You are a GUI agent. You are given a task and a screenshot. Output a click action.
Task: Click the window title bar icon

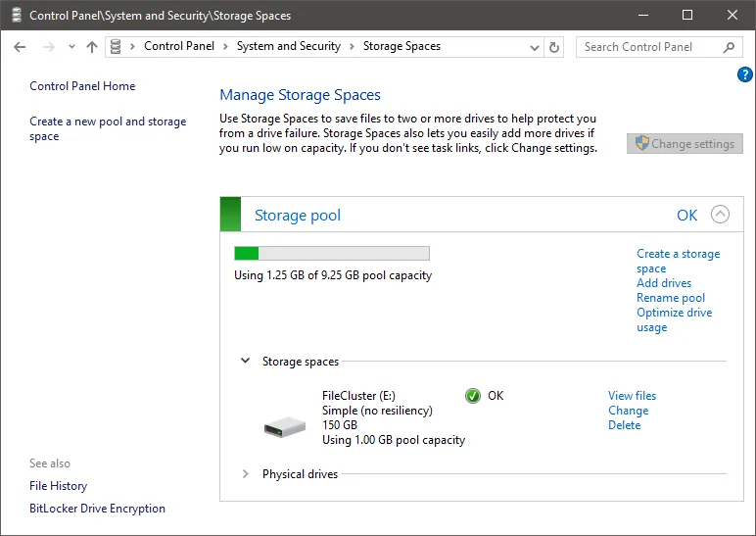tap(17, 15)
